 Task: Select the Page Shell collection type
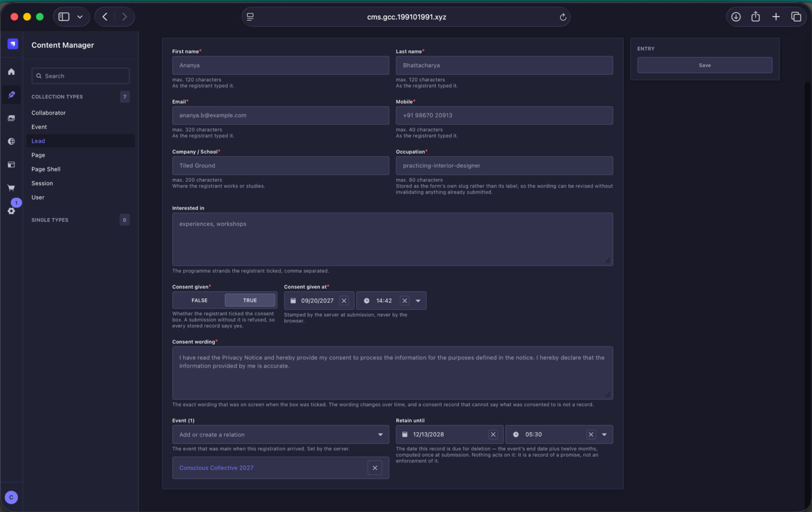(x=46, y=169)
